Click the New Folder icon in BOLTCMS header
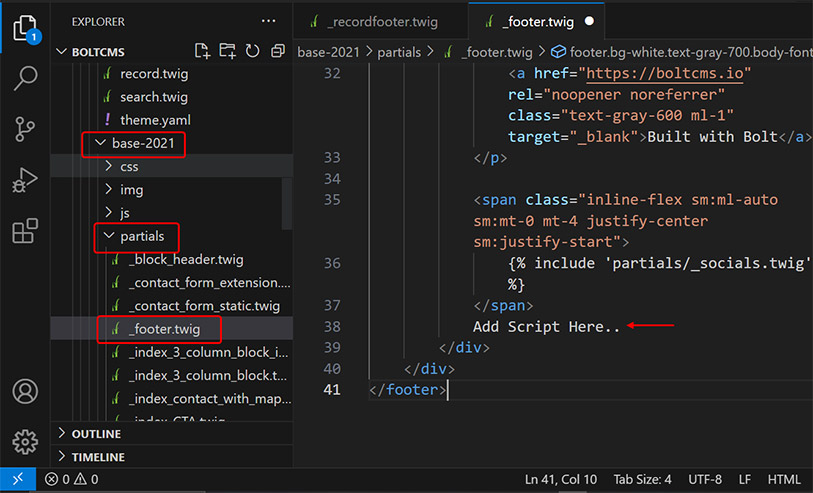The height and width of the screenshot is (493, 813). (x=227, y=51)
